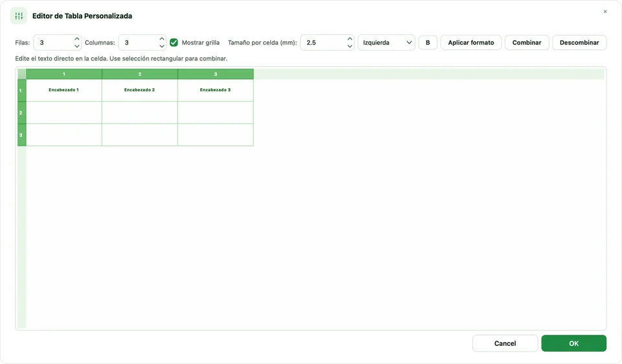Click the Cancel button
Image resolution: width=622 pixels, height=364 pixels.
click(x=505, y=343)
